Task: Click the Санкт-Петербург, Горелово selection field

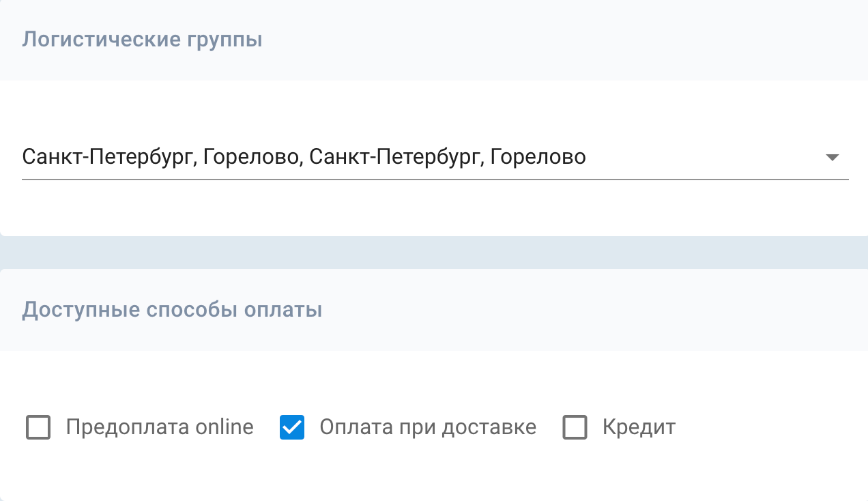Action: pyautogui.click(x=304, y=158)
